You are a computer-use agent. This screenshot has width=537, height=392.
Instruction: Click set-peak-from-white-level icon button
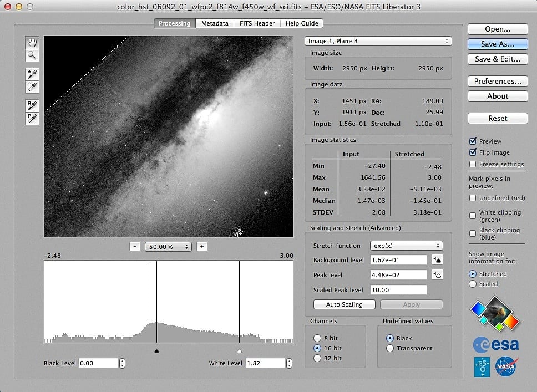437,275
